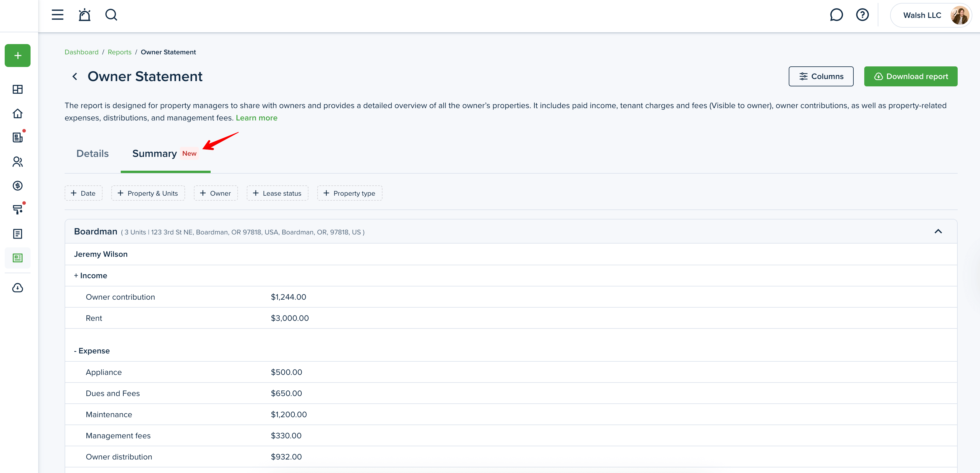980x473 pixels.
Task: Add the Lease status filter
Action: click(x=277, y=193)
